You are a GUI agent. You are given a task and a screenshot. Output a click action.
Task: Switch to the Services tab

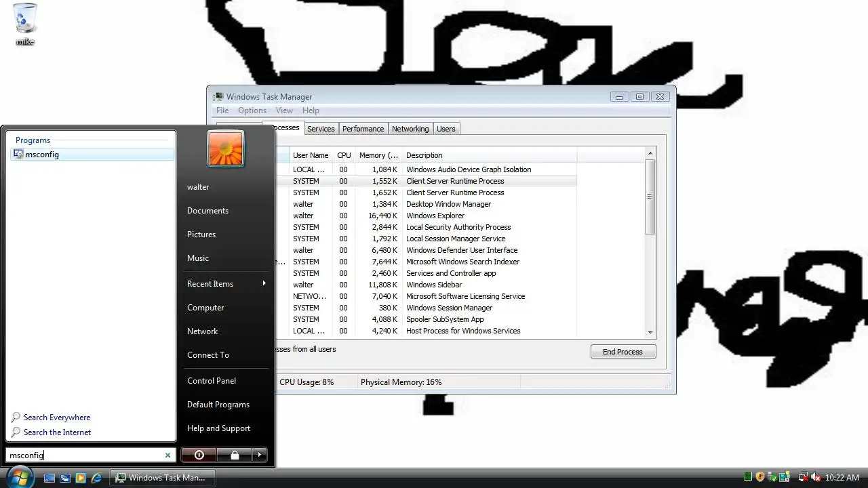pyautogui.click(x=321, y=129)
